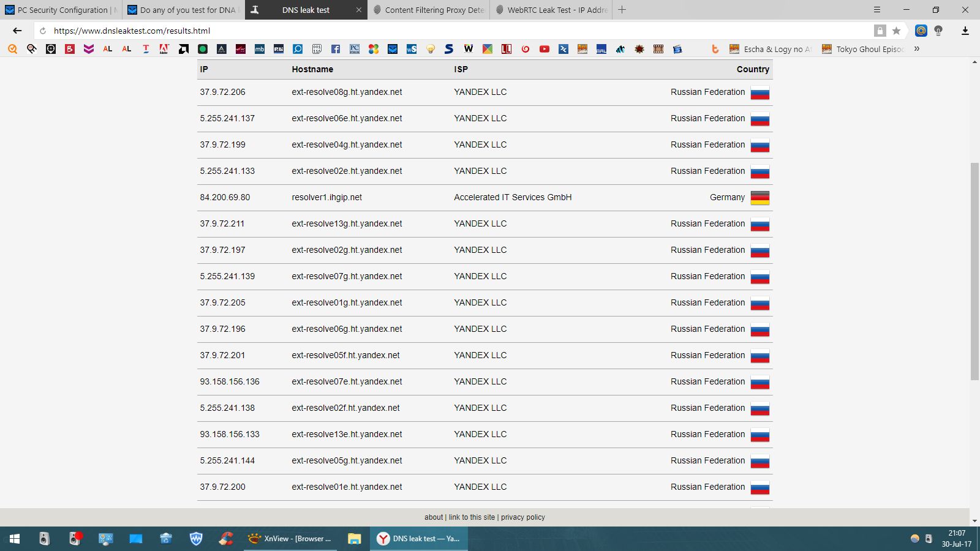980x551 pixels.
Task: Open the four-color clover bookmark icon
Action: (374, 49)
